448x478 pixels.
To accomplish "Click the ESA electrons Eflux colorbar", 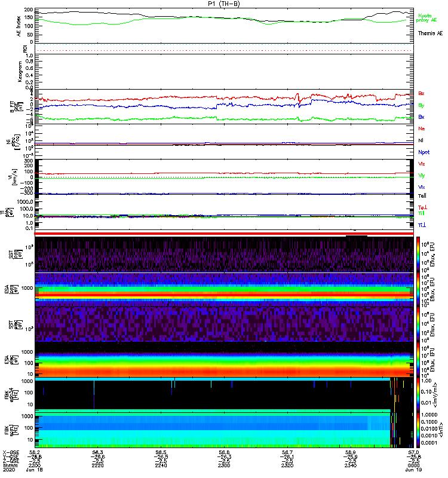I will click(x=418, y=360).
